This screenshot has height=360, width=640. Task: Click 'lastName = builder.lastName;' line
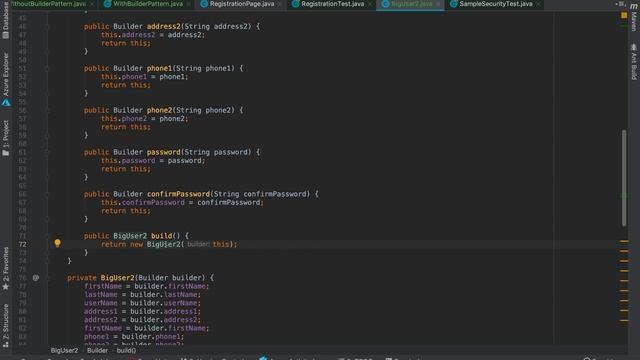(142, 295)
